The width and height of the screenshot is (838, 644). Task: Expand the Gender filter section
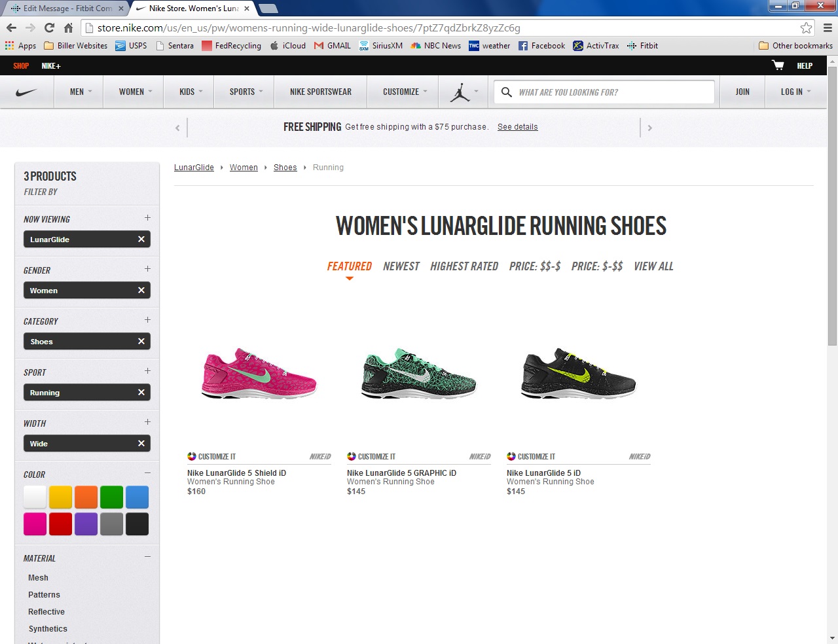(147, 269)
